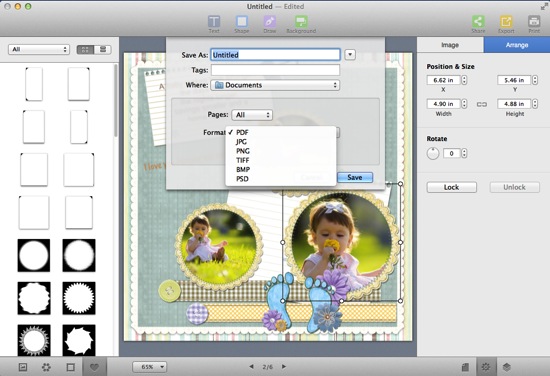Click the Rotate dial knob

(x=433, y=153)
